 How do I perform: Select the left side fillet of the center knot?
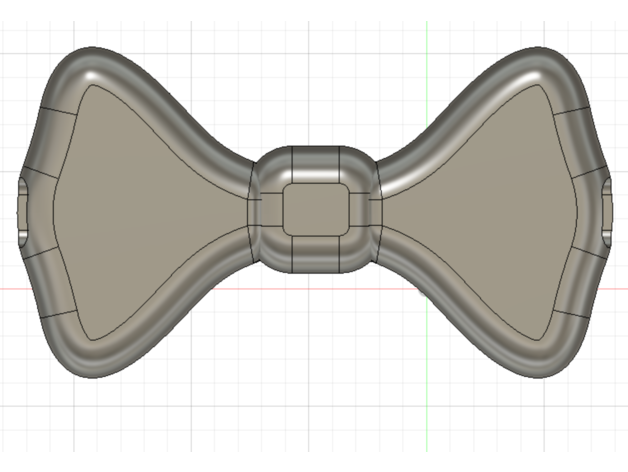pyautogui.click(x=265, y=210)
